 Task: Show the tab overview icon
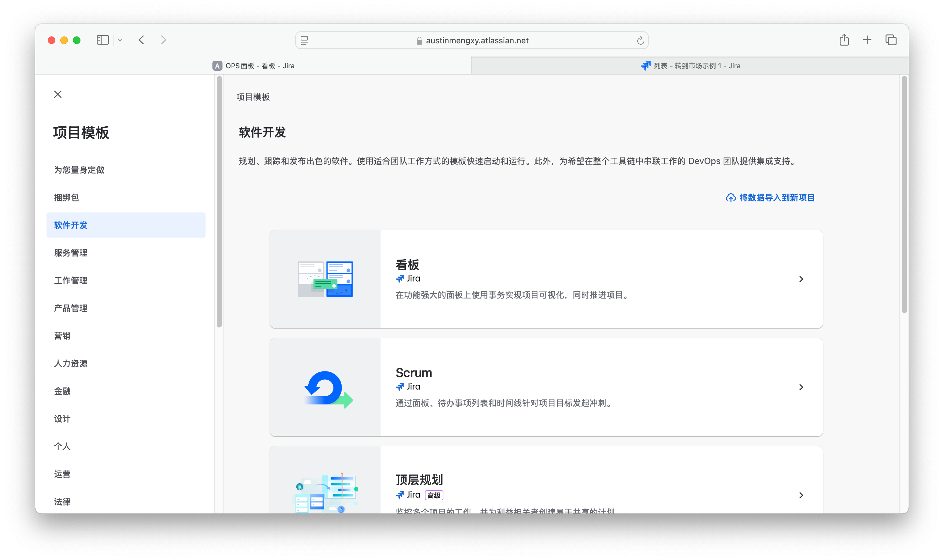[x=891, y=40]
